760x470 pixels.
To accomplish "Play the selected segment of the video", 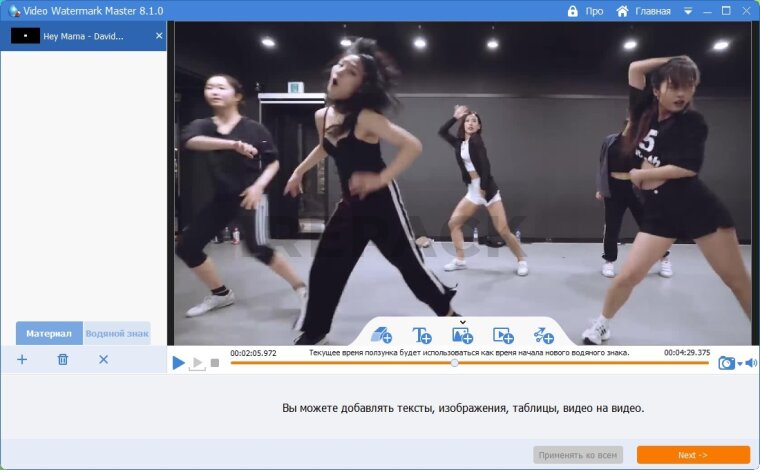I will tap(197, 363).
